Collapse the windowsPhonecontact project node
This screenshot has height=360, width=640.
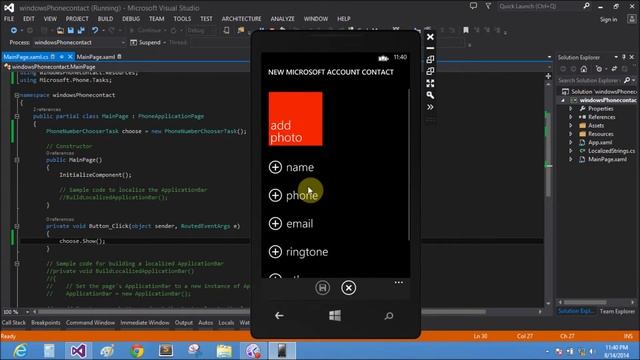pyautogui.click(x=563, y=100)
